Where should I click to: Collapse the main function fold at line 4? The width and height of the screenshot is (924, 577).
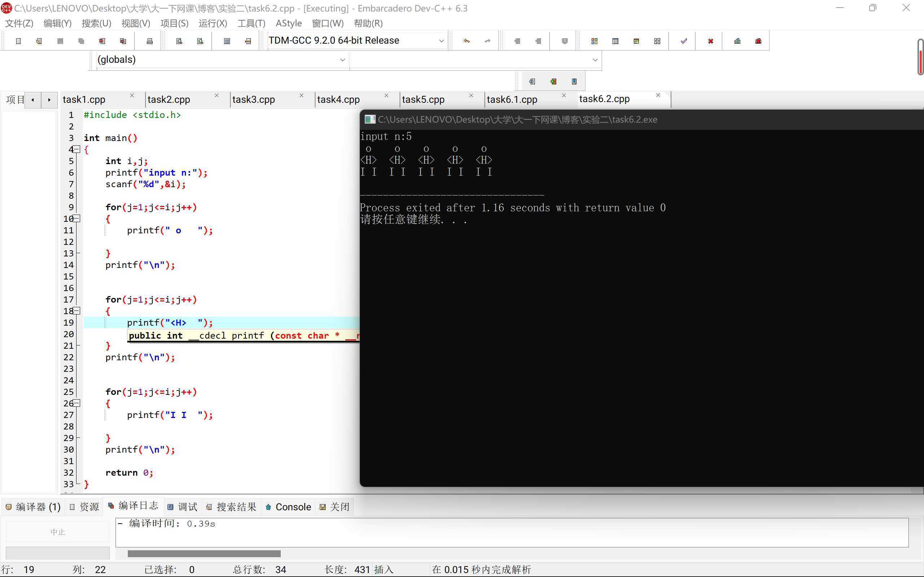click(x=77, y=149)
